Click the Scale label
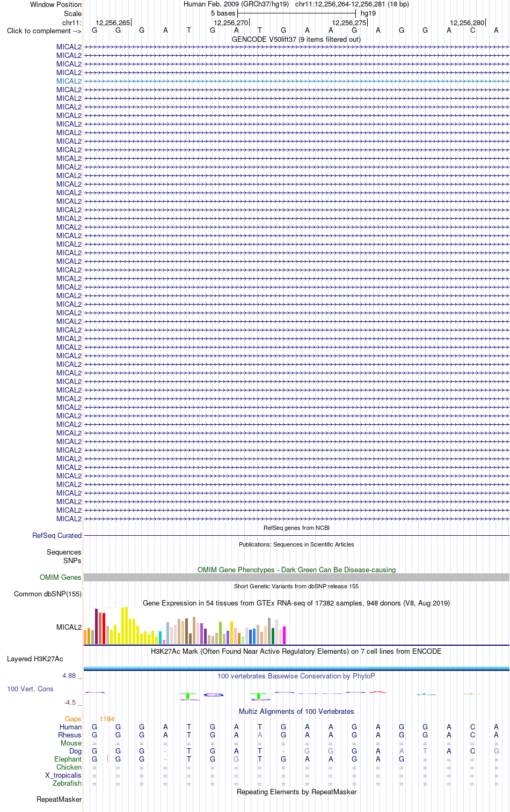 pyautogui.click(x=72, y=13)
